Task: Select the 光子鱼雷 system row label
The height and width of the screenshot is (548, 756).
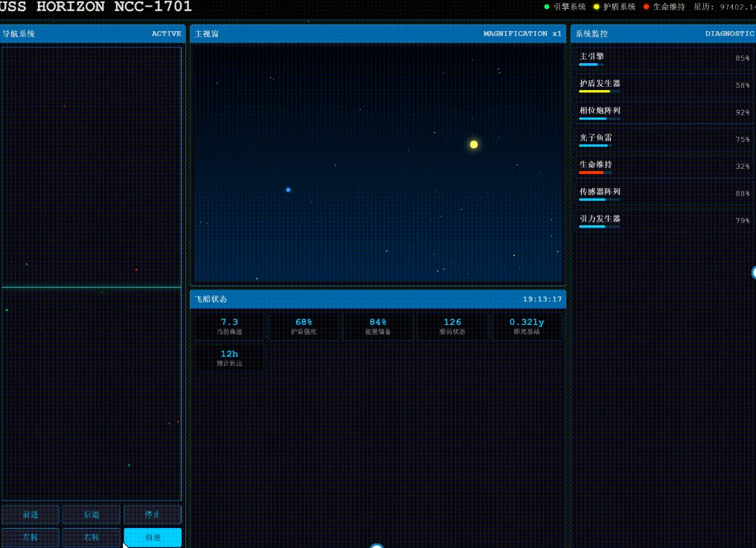Action: pyautogui.click(x=595, y=138)
